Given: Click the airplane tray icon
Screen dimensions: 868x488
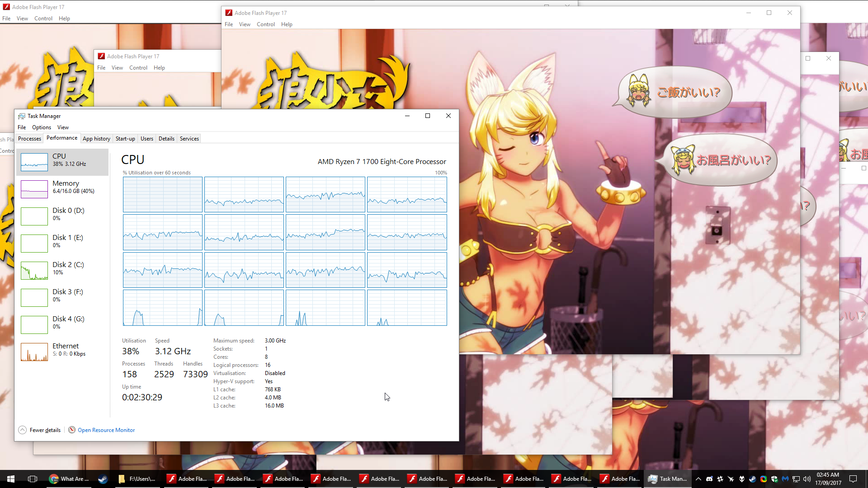Looking at the screenshot, I should point(731,479).
